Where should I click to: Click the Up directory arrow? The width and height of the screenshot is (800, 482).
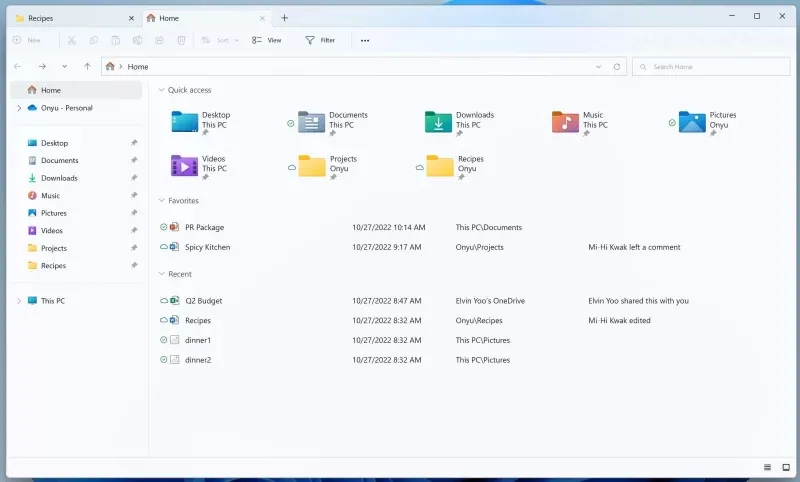pos(87,67)
